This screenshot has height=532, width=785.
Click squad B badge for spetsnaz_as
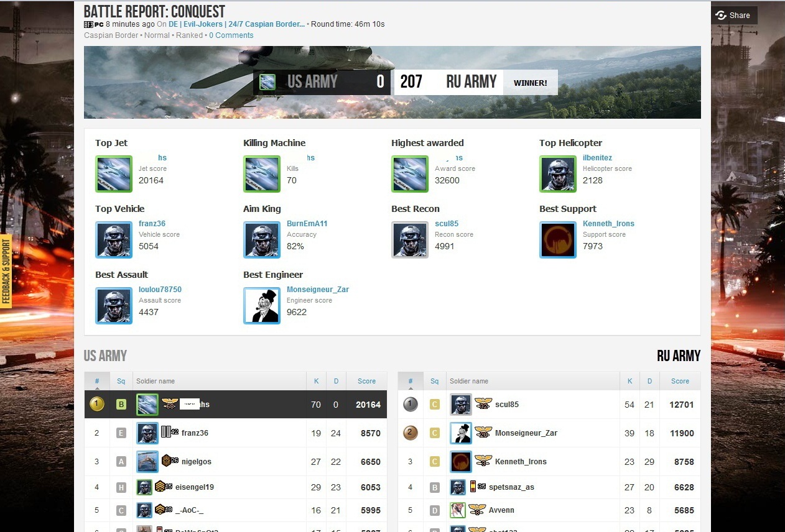click(435, 487)
